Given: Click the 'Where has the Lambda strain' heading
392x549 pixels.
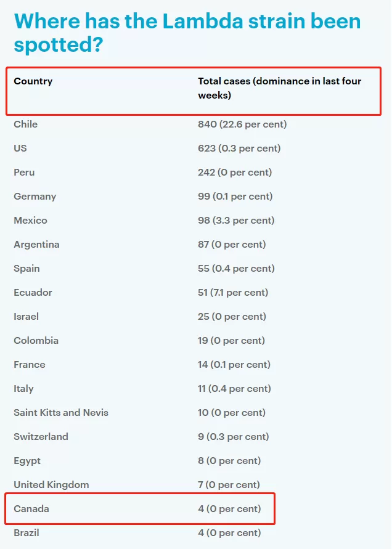Looking at the screenshot, I should 187,33.
